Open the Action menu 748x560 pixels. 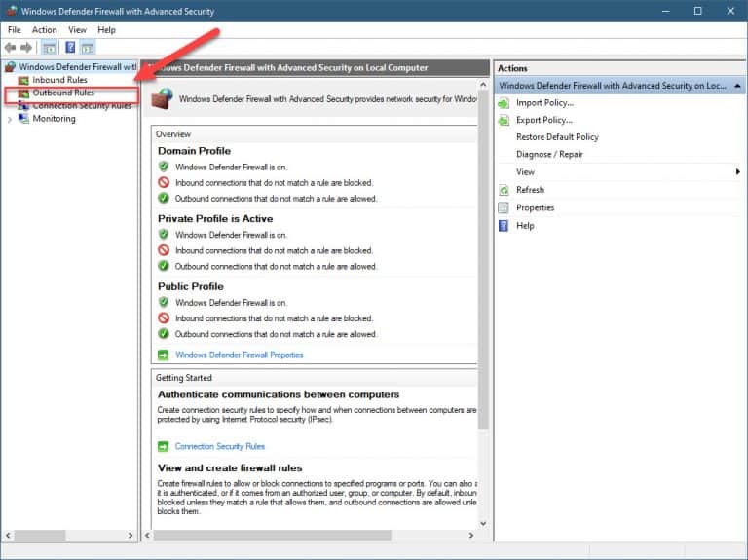point(45,30)
